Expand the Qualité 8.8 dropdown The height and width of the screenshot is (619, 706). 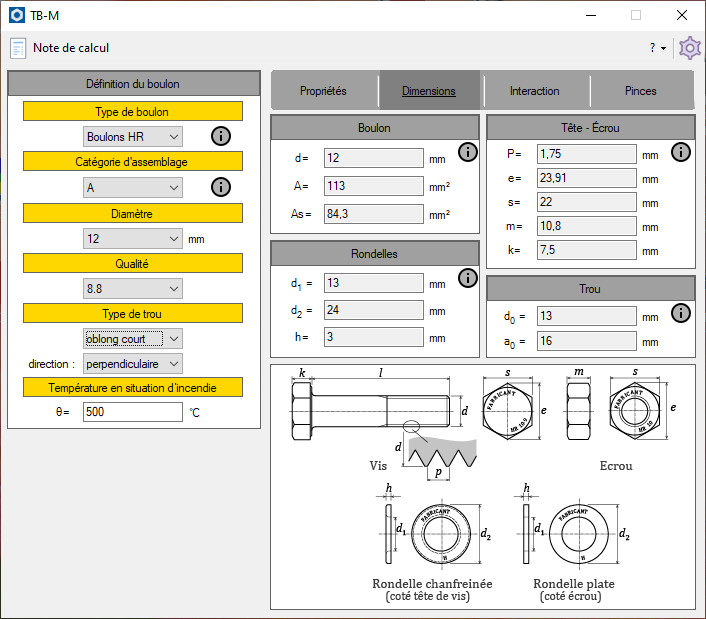[133, 289]
